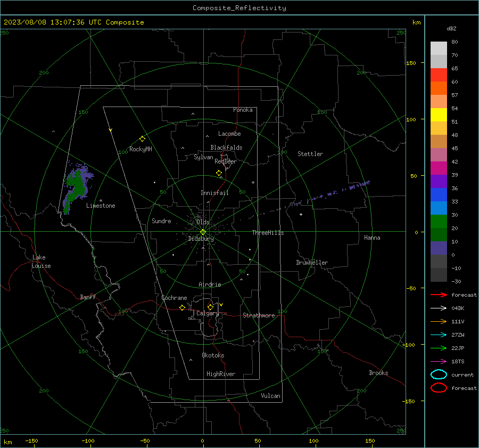
Task: Click the orange 111V arrow legend icon
Action: (x=439, y=321)
